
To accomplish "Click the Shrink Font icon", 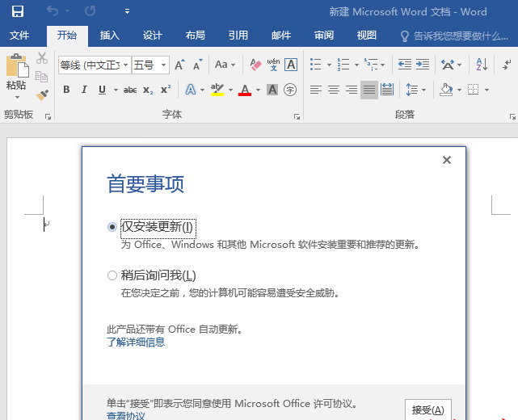I will pos(197,65).
